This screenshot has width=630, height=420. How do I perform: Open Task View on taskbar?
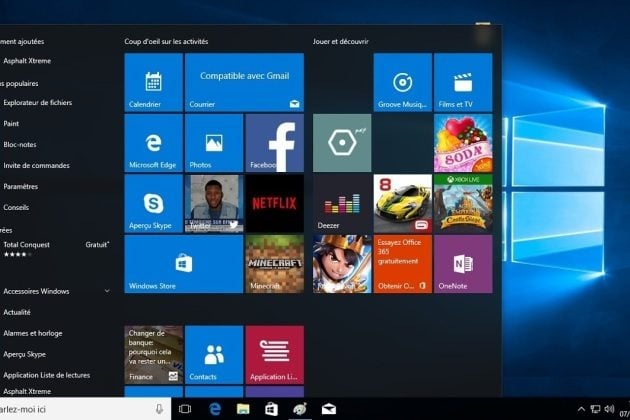point(185,409)
